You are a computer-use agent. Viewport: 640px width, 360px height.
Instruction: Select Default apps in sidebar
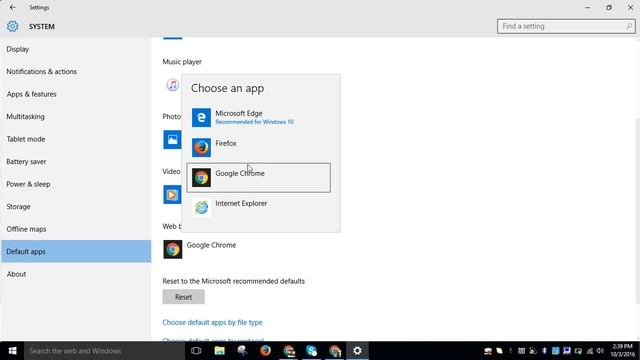(x=76, y=251)
